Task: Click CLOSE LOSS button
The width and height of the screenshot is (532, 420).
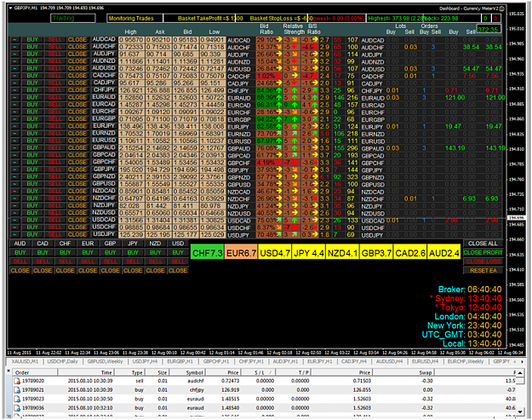Action: pyautogui.click(x=483, y=262)
